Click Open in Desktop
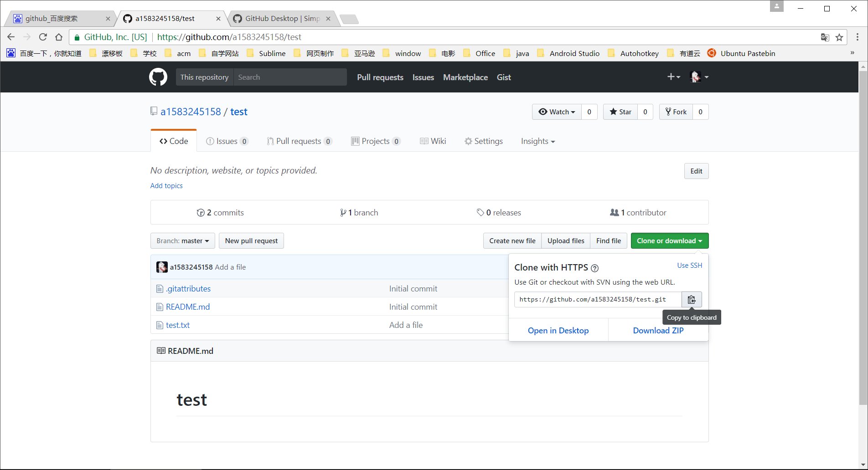Viewport: 868px width, 470px height. coord(558,331)
